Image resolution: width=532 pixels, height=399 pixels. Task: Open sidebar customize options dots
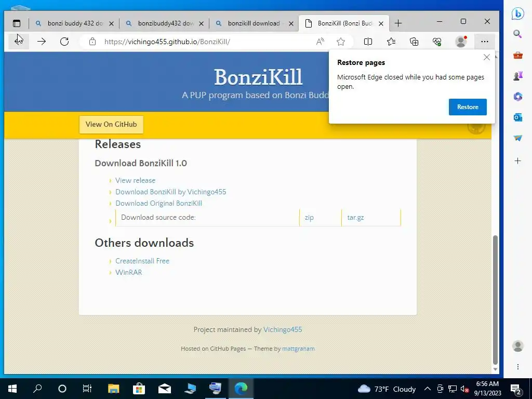(518, 367)
